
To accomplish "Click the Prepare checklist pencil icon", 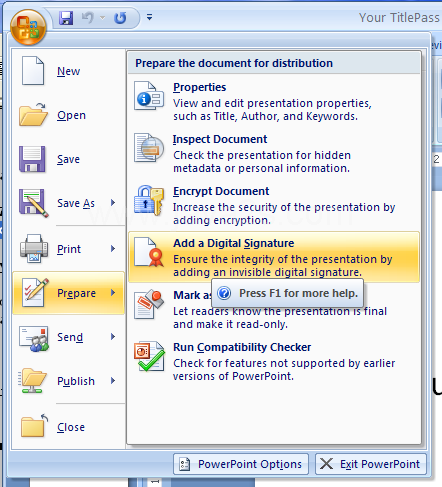I will pyautogui.click(x=35, y=292).
